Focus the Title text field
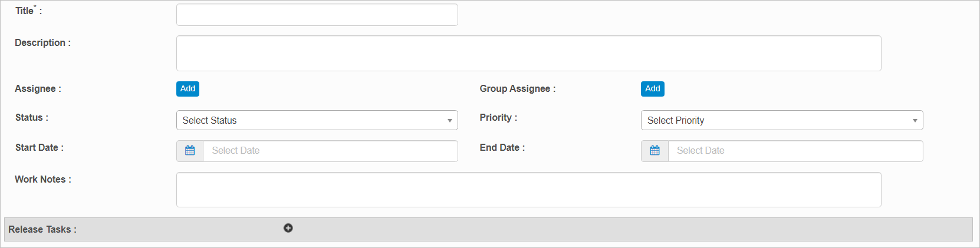The height and width of the screenshot is (248, 980). (x=317, y=15)
